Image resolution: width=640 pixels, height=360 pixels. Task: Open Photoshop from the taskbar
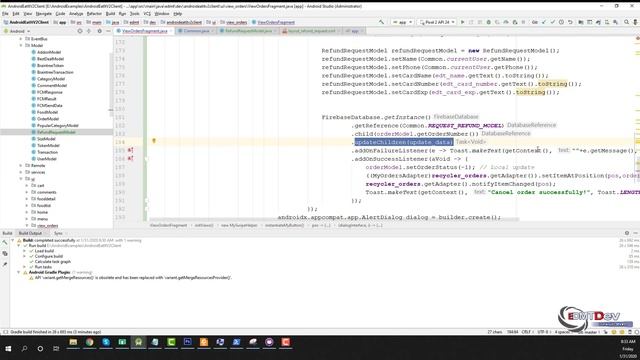[187, 342]
